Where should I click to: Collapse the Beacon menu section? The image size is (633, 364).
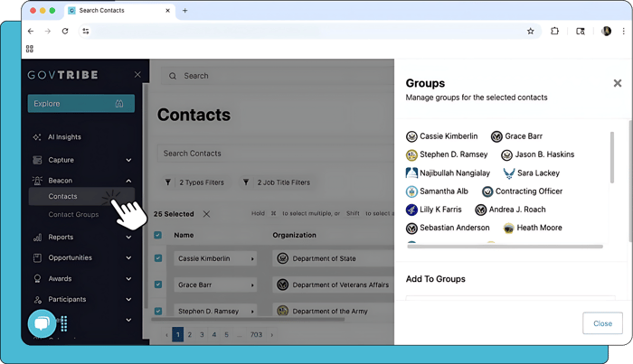128,181
